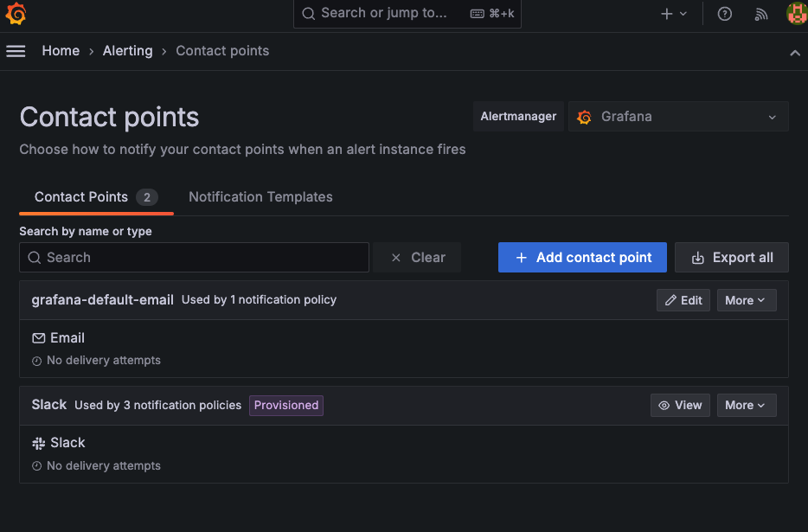Viewport: 808px width, 532px height.
Task: Open More menu for grafana-default-email
Action: click(747, 300)
